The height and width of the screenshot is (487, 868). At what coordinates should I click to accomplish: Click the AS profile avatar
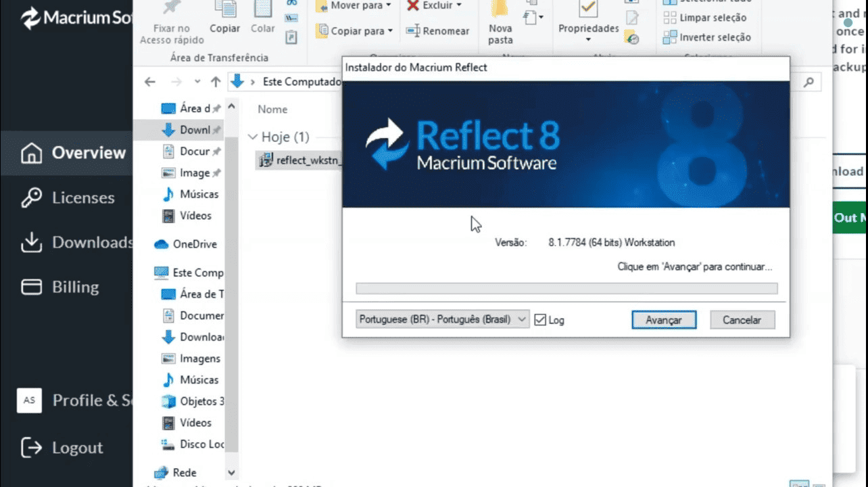pos(29,400)
